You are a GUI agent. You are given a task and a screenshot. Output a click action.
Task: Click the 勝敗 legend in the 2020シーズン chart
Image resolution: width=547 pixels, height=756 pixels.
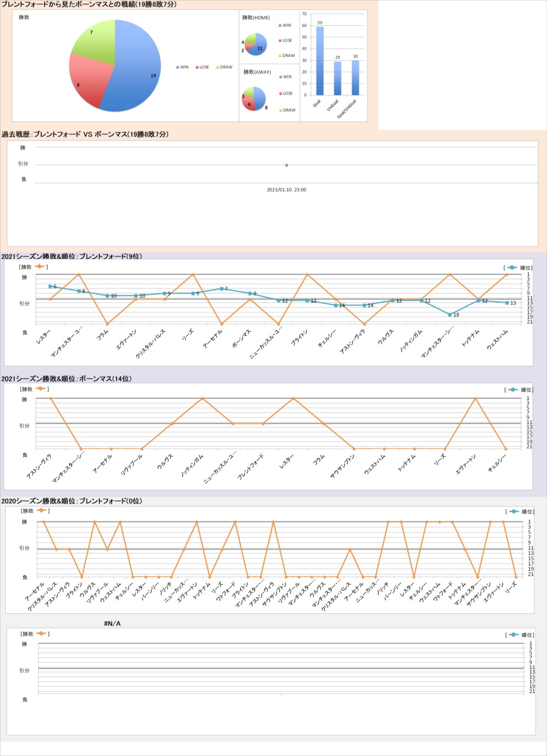pyautogui.click(x=35, y=511)
